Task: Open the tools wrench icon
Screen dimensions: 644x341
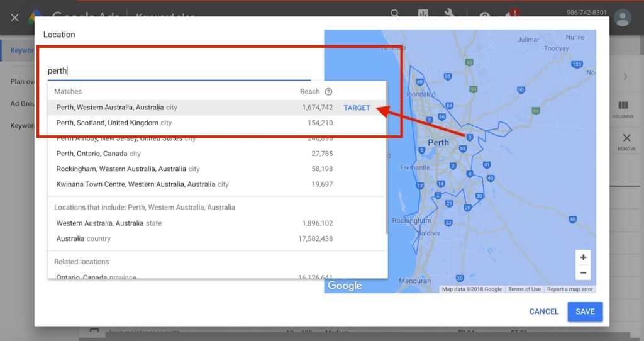Action: (449, 14)
